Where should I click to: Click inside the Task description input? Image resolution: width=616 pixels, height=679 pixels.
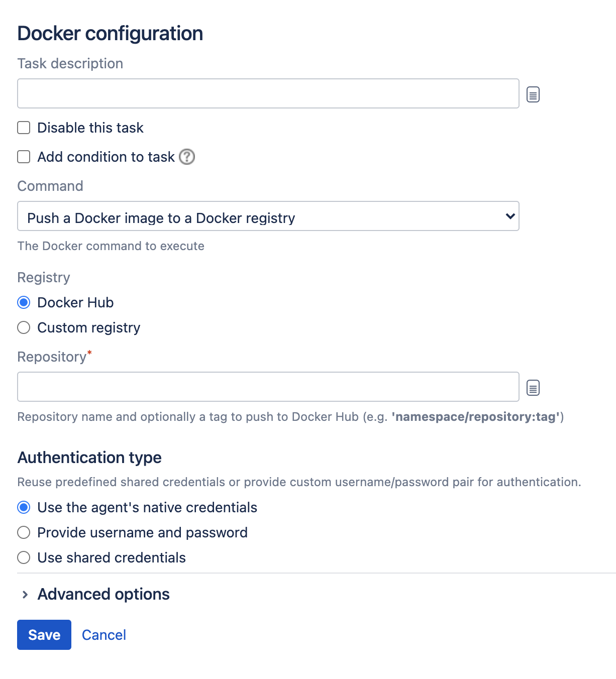click(268, 93)
